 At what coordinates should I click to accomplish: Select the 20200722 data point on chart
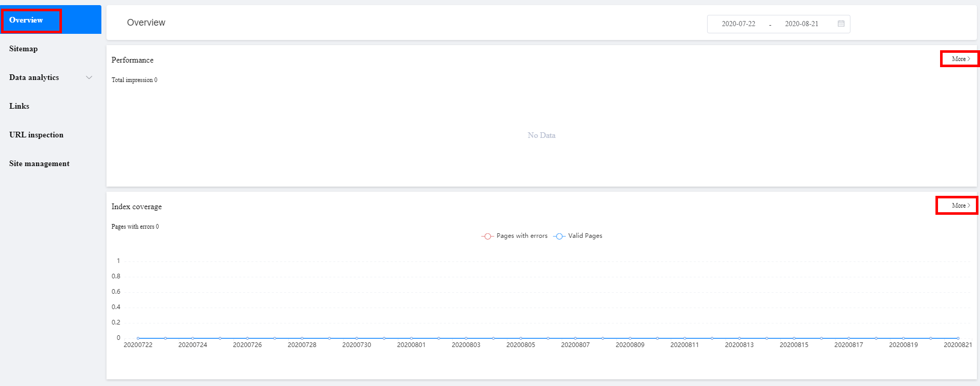point(138,338)
